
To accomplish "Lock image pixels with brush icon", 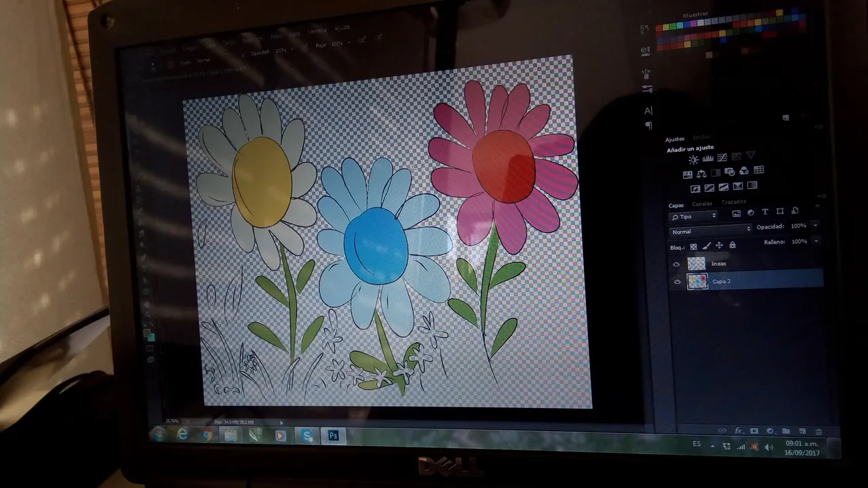I will (x=707, y=246).
